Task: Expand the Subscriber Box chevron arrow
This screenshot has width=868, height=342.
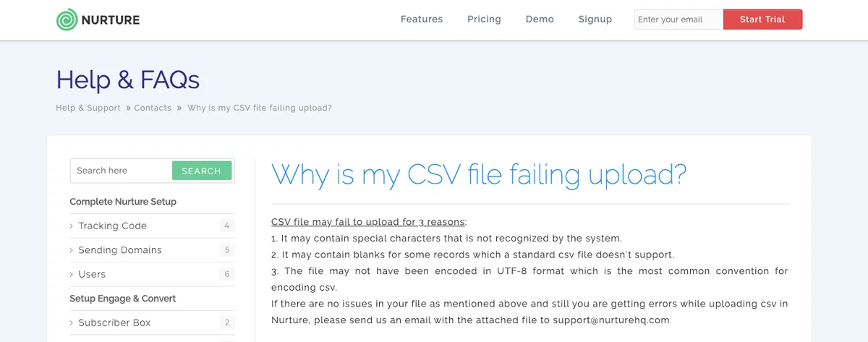Action: pos(72,323)
